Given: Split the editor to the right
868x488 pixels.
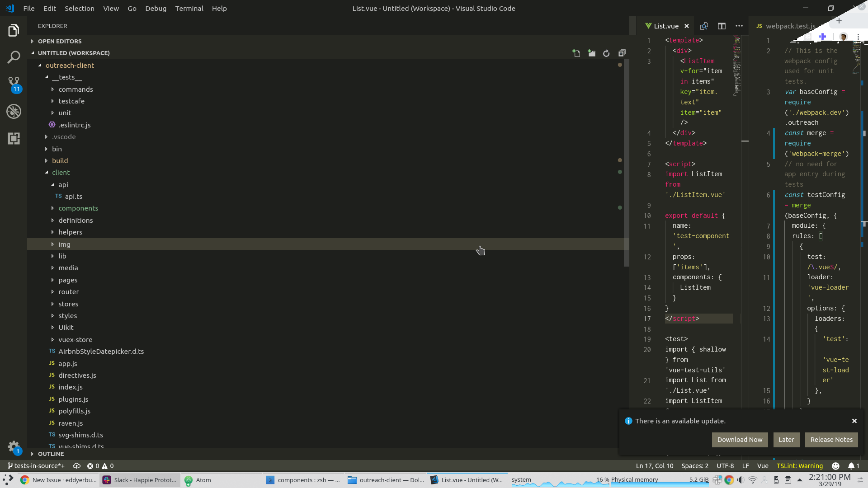Looking at the screenshot, I should (722, 26).
